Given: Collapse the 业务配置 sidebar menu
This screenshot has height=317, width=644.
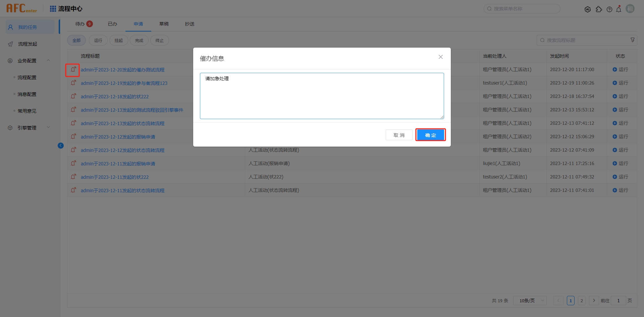Looking at the screenshot, I should [48, 60].
